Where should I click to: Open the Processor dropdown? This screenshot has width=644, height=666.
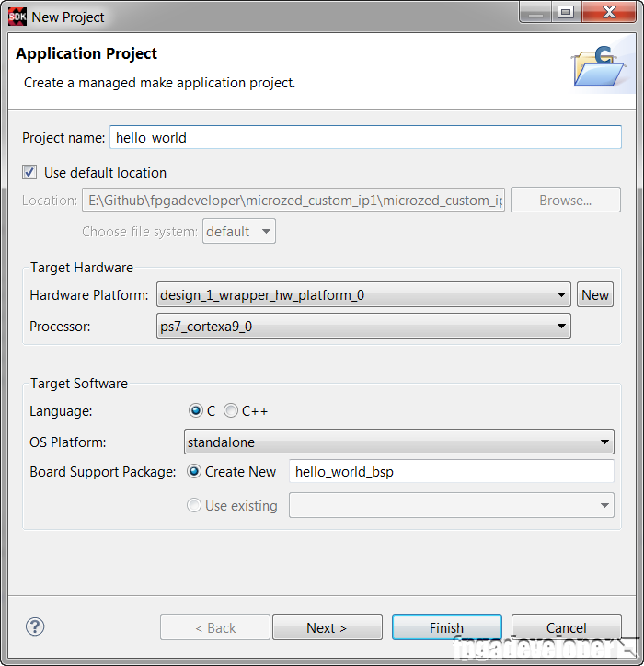[x=363, y=327]
